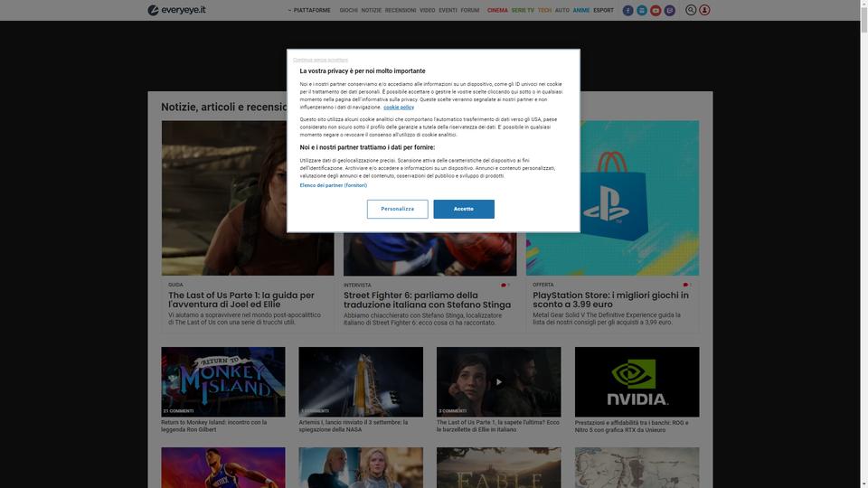
Task: Open the cookie policy link
Action: pos(399,108)
